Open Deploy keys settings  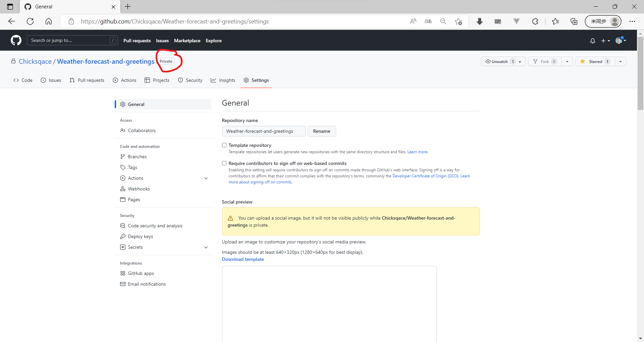click(140, 236)
